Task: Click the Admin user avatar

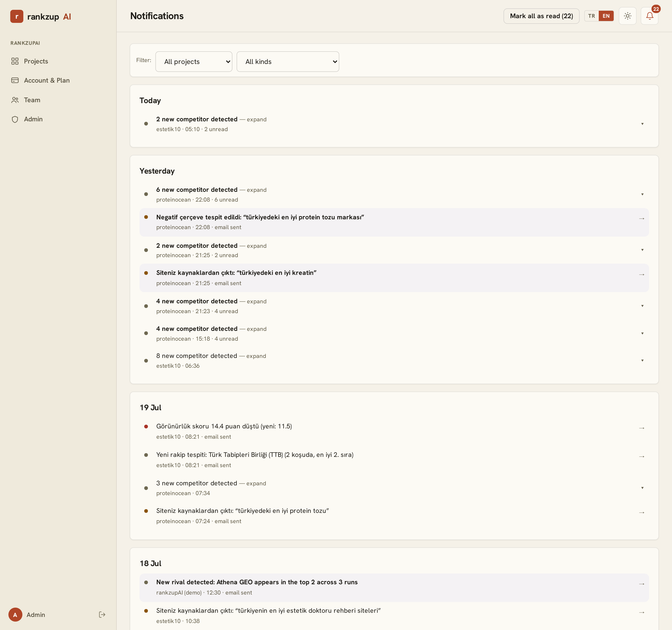Action: coord(15,614)
